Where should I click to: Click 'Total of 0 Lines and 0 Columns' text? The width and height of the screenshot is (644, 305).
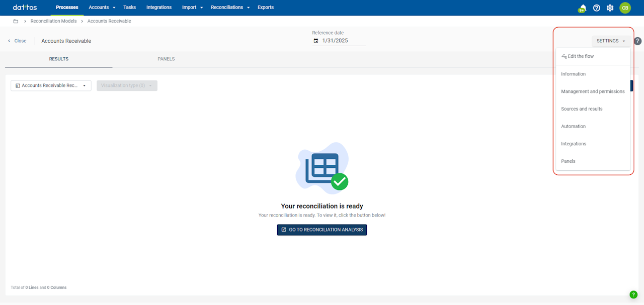[39, 287]
